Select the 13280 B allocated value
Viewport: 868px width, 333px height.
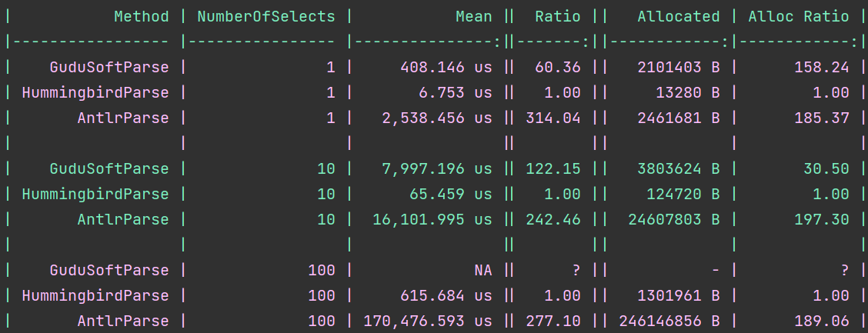pos(687,92)
